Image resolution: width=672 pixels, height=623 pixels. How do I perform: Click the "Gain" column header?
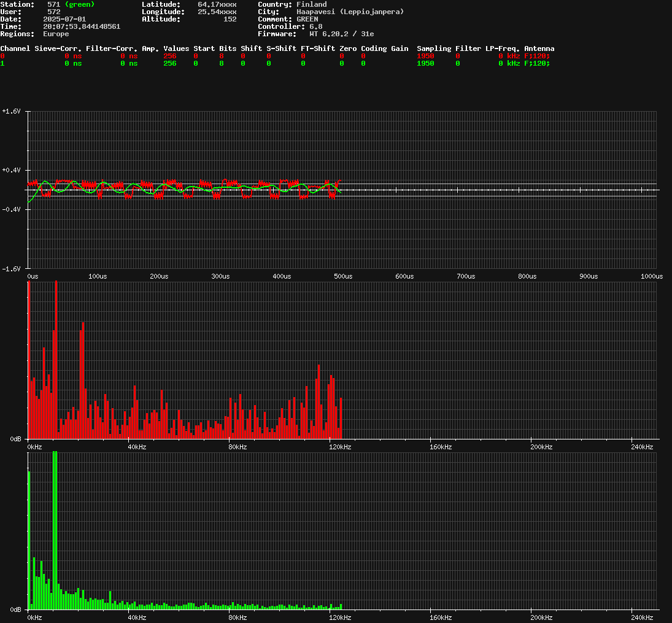click(400, 48)
